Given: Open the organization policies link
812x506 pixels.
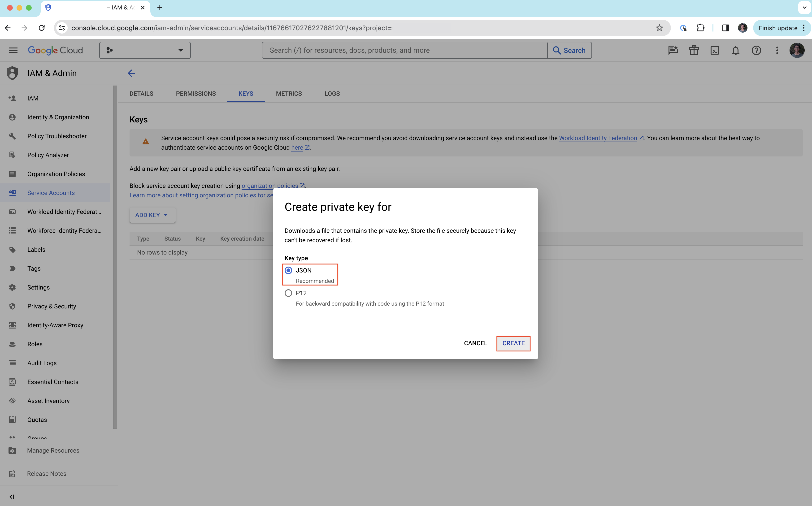Looking at the screenshot, I should (x=273, y=186).
